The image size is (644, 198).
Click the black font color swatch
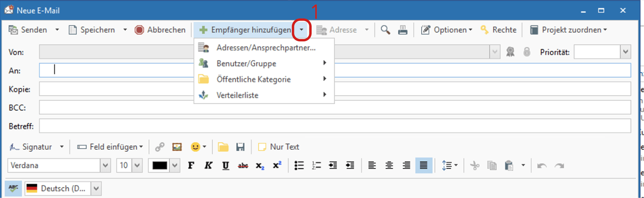[x=160, y=165]
